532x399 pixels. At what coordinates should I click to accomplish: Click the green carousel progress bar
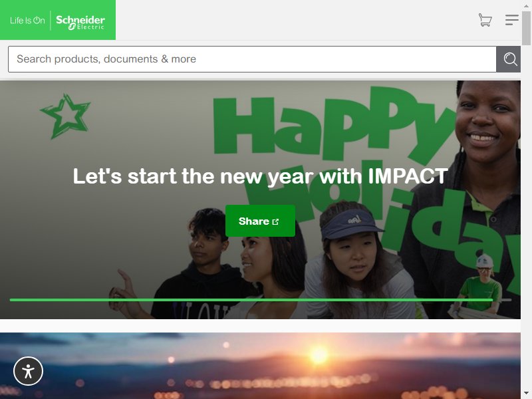tap(251, 300)
